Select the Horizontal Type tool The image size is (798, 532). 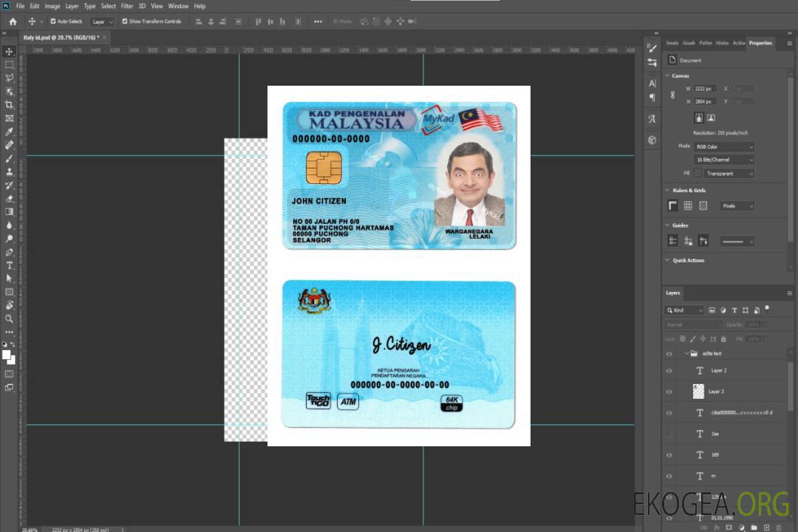click(9, 265)
